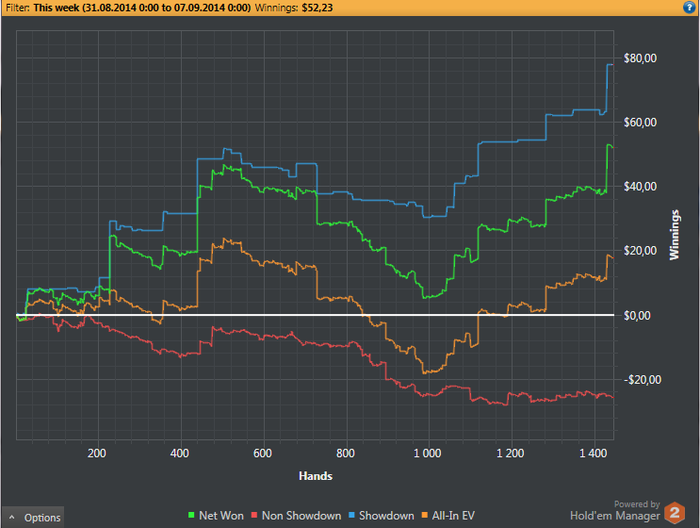Click the -$20,00 axis label
The height and width of the screenshot is (528, 700).
click(642, 380)
